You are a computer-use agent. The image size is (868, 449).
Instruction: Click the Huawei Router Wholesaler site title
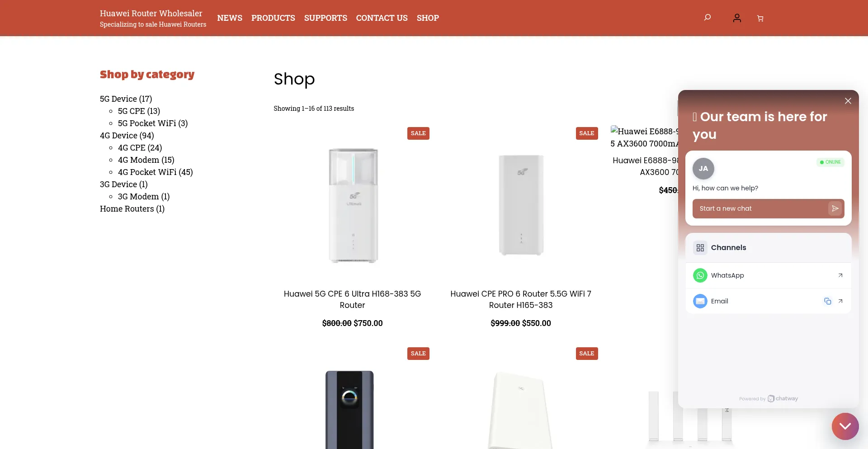tap(151, 13)
